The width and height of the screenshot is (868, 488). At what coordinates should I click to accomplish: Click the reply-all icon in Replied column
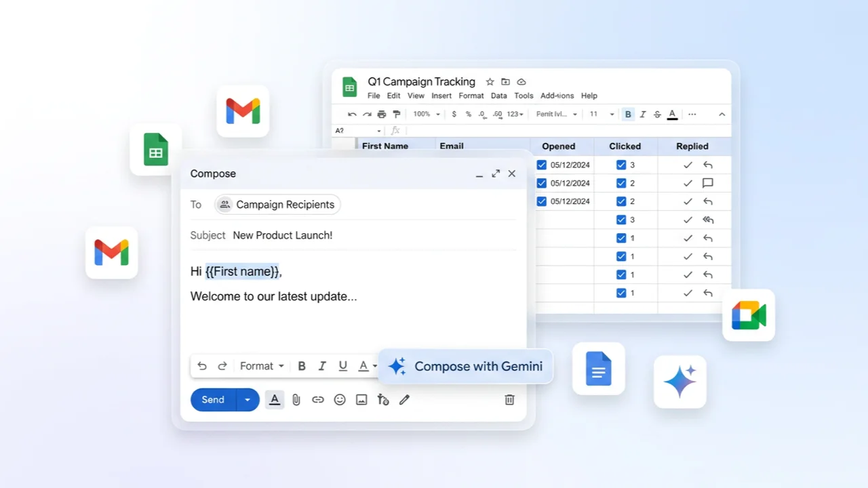(708, 220)
